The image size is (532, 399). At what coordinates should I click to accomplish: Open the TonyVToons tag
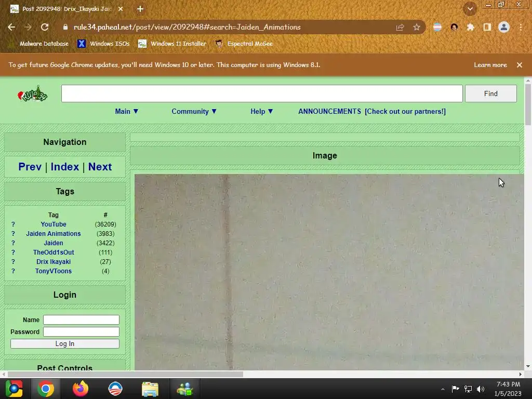54,271
